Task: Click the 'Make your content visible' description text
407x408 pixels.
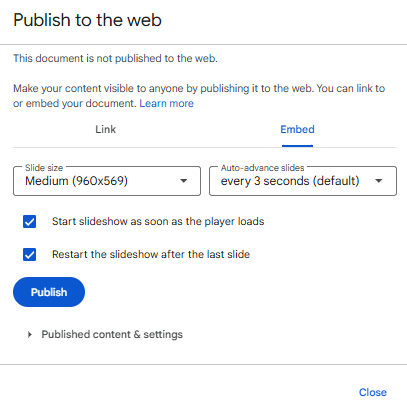Action: click(x=199, y=96)
